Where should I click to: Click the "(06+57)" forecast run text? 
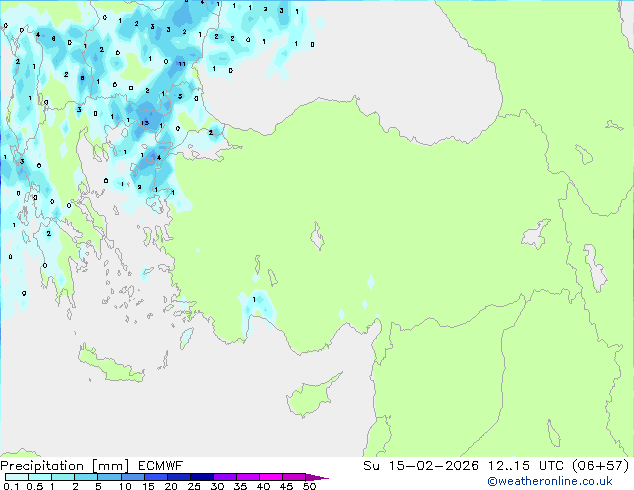click(x=601, y=466)
